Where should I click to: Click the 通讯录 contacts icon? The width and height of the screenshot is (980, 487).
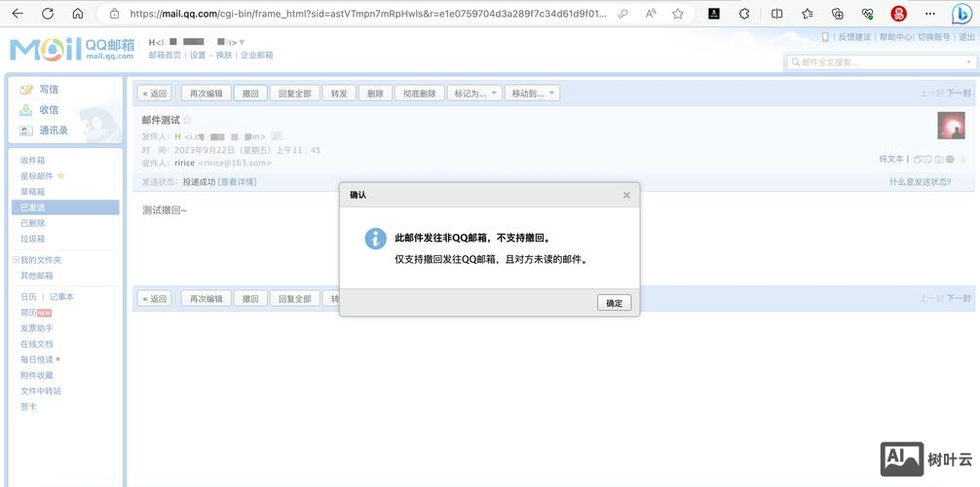point(25,131)
